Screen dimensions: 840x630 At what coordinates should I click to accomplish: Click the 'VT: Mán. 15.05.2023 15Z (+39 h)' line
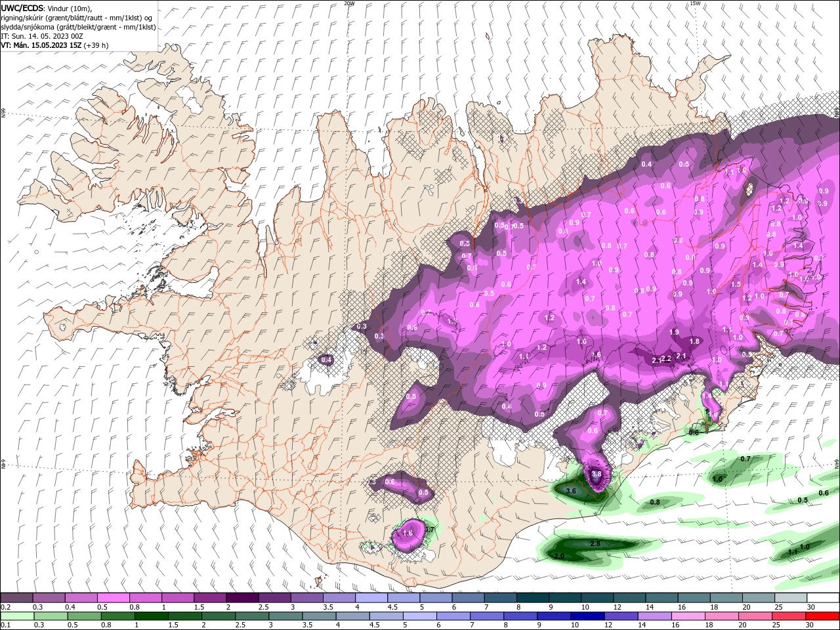click(x=54, y=45)
